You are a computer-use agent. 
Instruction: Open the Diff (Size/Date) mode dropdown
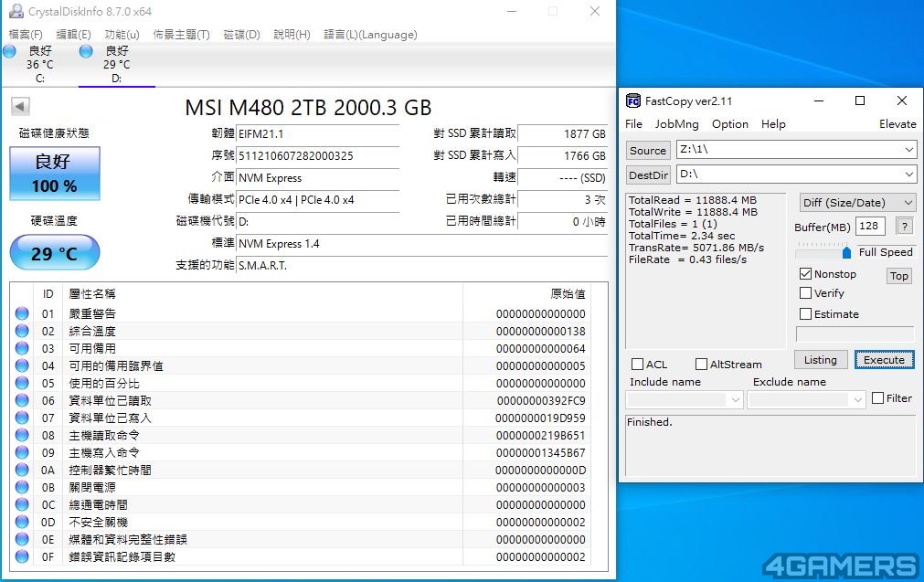click(x=857, y=203)
